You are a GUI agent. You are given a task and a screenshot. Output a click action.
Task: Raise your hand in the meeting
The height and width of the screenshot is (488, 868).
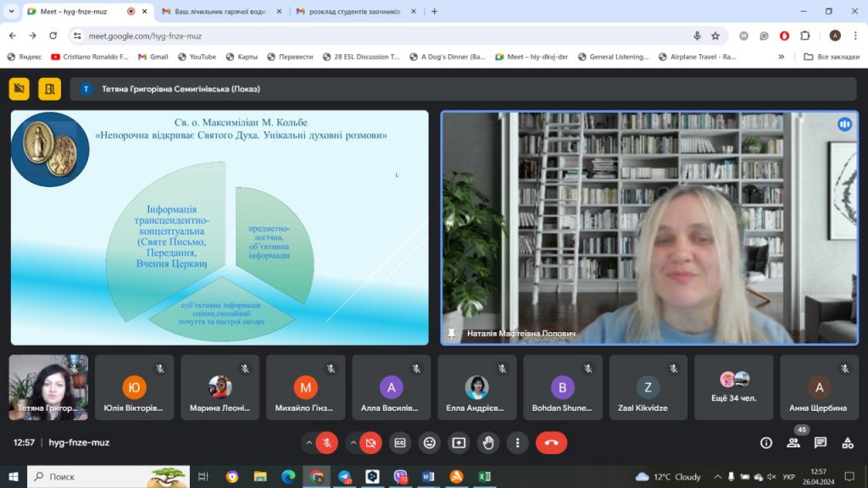[487, 442]
